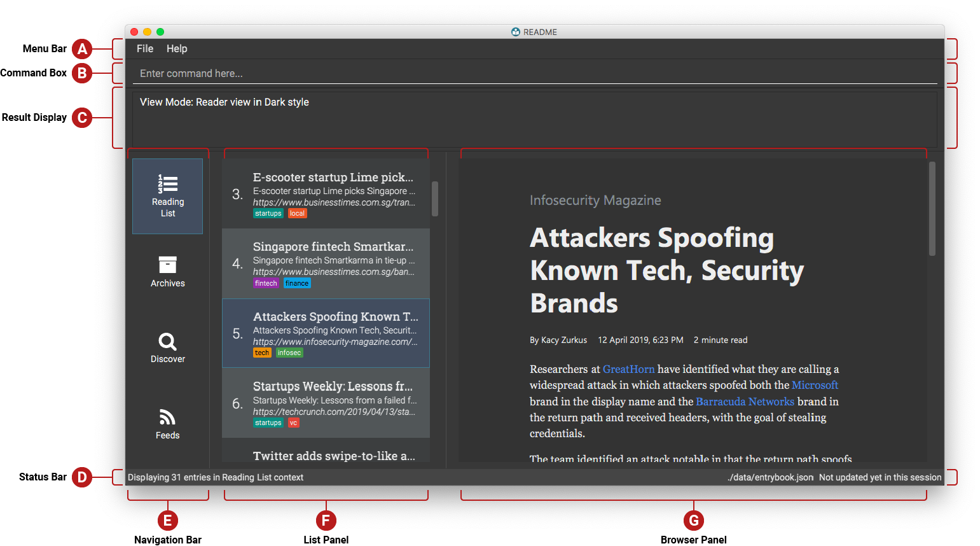Follow the Microsoft link
980x546 pixels.
coord(815,385)
